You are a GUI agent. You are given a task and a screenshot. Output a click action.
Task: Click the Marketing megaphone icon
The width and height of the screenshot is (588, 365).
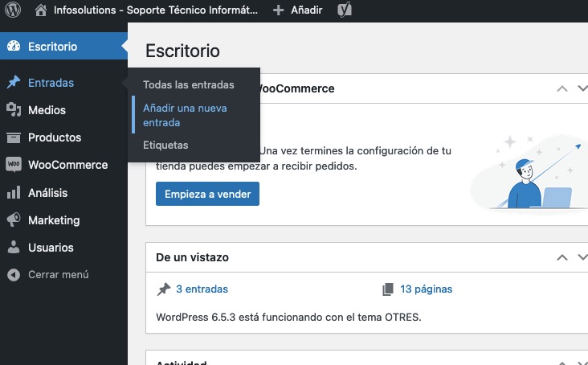pos(14,219)
